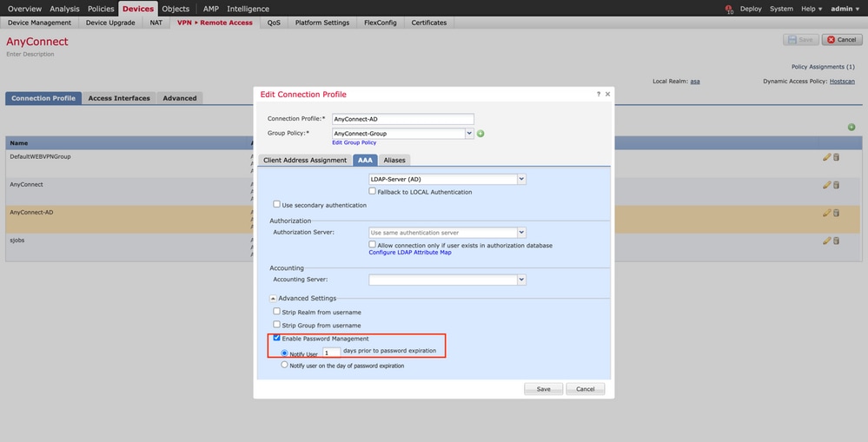The height and width of the screenshot is (442, 868).
Task: Edit the sjobs row pencil icon
Action: (826, 241)
